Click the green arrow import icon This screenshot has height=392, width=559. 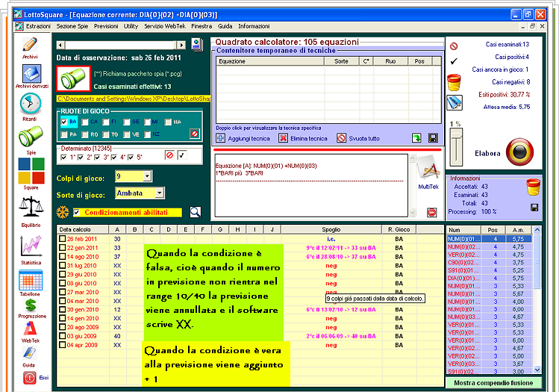[x=416, y=138]
